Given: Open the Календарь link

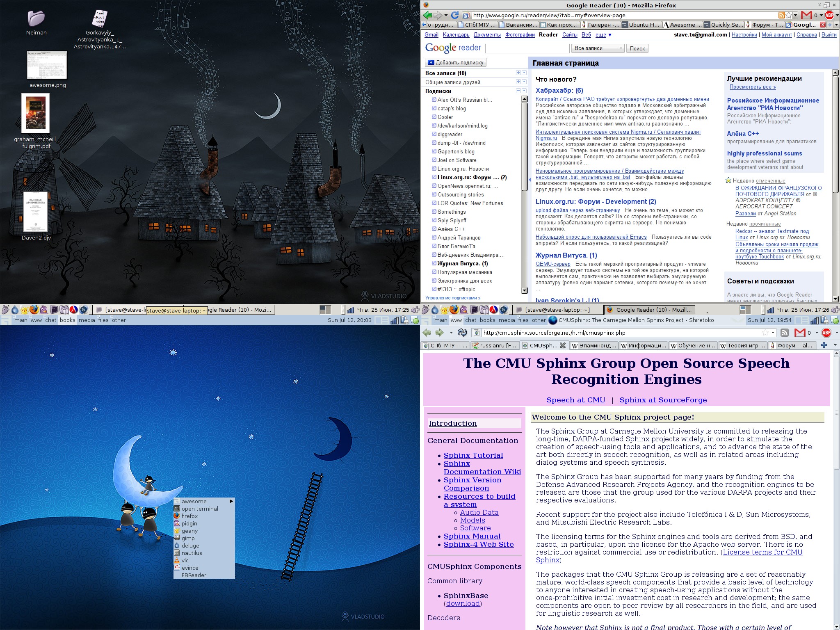Looking at the screenshot, I should click(456, 35).
